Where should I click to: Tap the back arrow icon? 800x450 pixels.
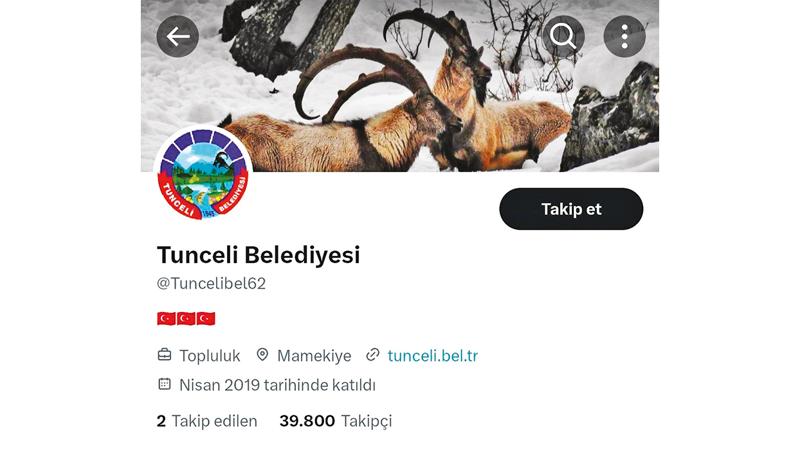(178, 36)
